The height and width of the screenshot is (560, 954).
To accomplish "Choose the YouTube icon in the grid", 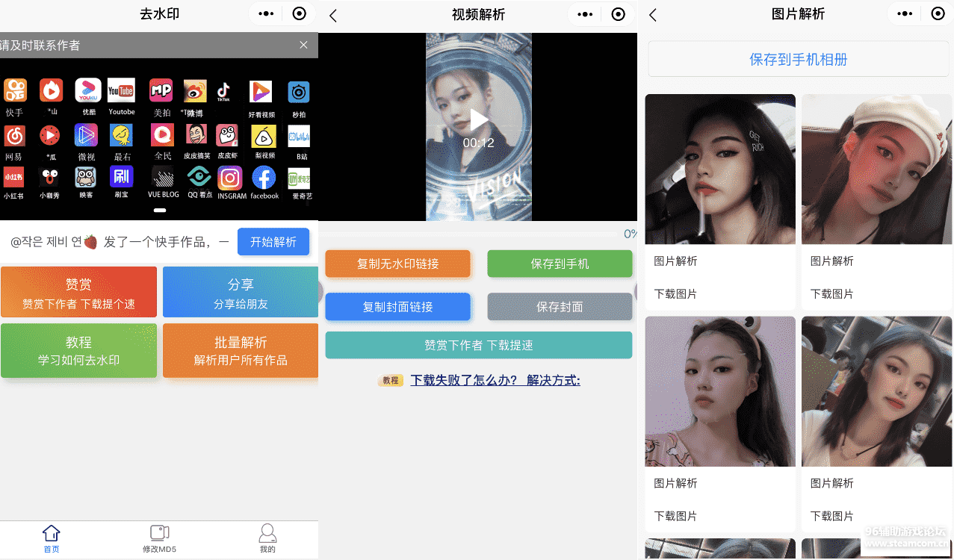I will pyautogui.click(x=121, y=91).
